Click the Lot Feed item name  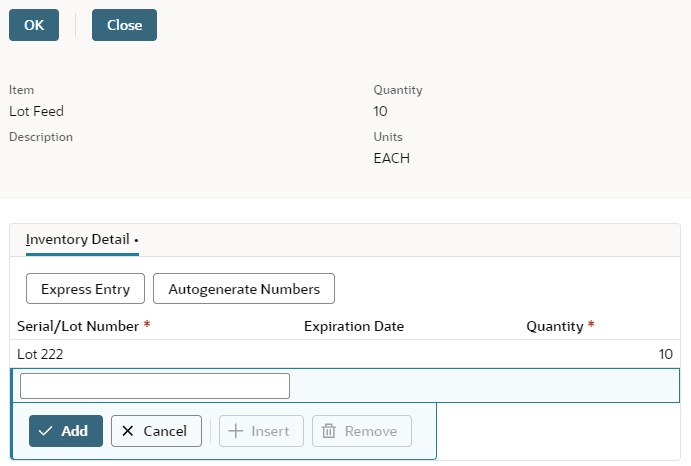pos(36,111)
